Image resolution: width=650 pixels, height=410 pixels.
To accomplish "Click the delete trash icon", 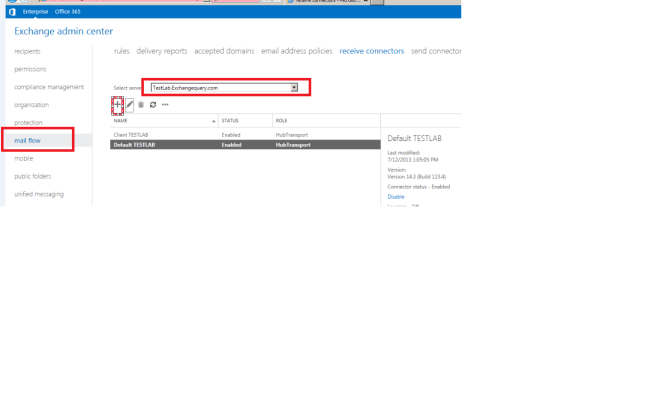I will 141,104.
